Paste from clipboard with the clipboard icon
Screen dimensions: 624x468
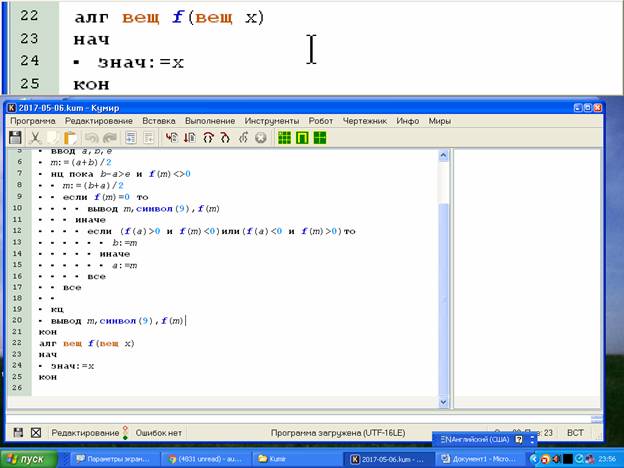pos(70,138)
